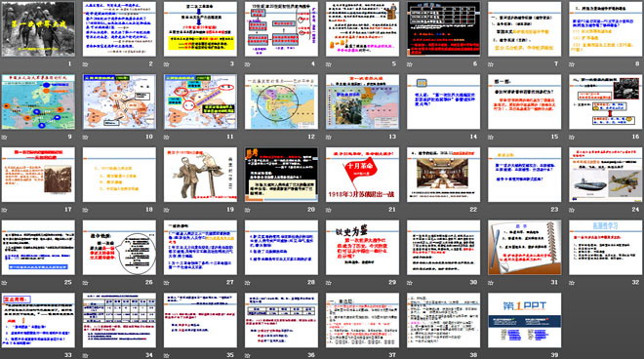Select slide 9 with the world map
This screenshot has height=359, width=644.
tap(38, 101)
